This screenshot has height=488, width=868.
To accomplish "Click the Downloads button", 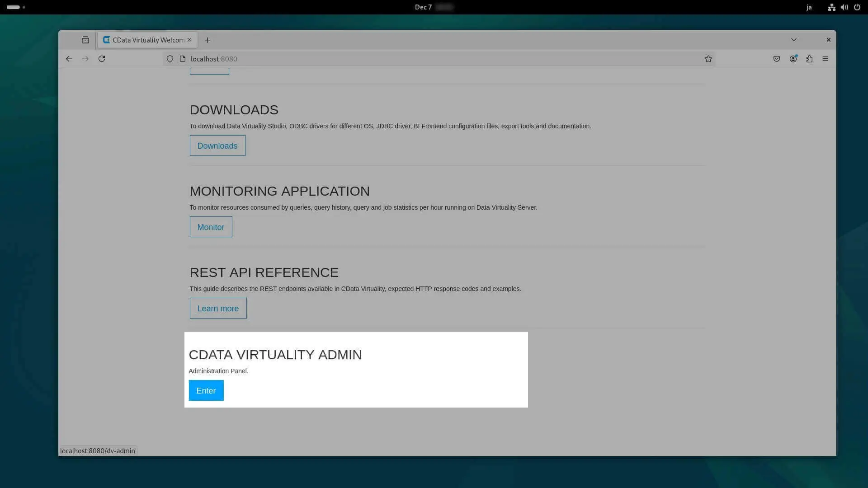I will coord(217,145).
